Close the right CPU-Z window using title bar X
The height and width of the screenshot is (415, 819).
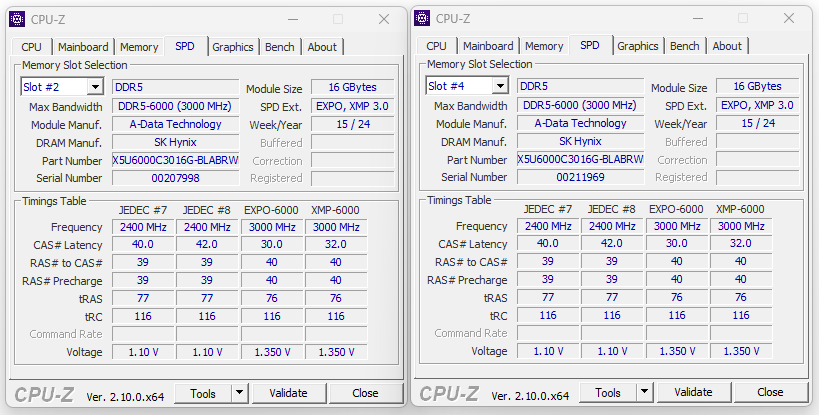coord(789,18)
